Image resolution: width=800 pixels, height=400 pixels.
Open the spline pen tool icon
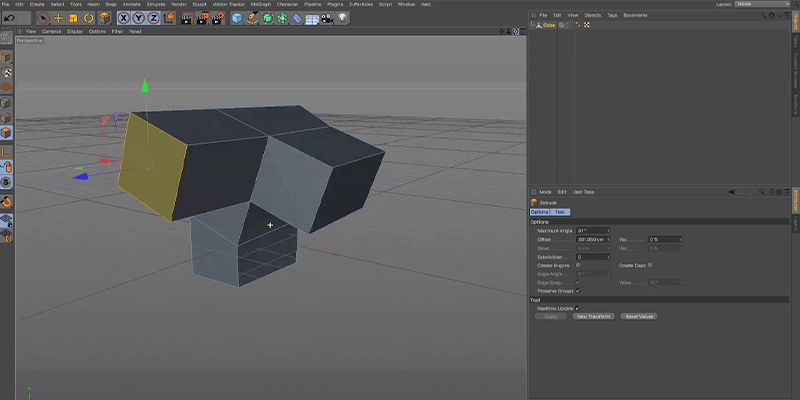pos(252,19)
